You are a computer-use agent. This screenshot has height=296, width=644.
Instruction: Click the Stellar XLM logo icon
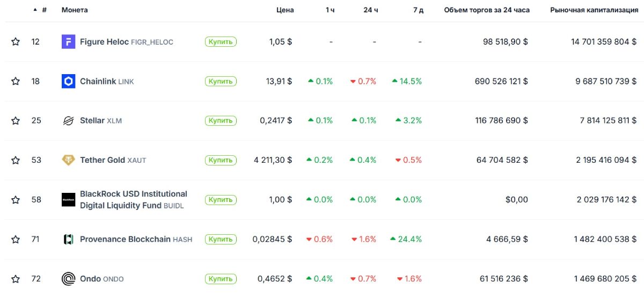tap(68, 121)
